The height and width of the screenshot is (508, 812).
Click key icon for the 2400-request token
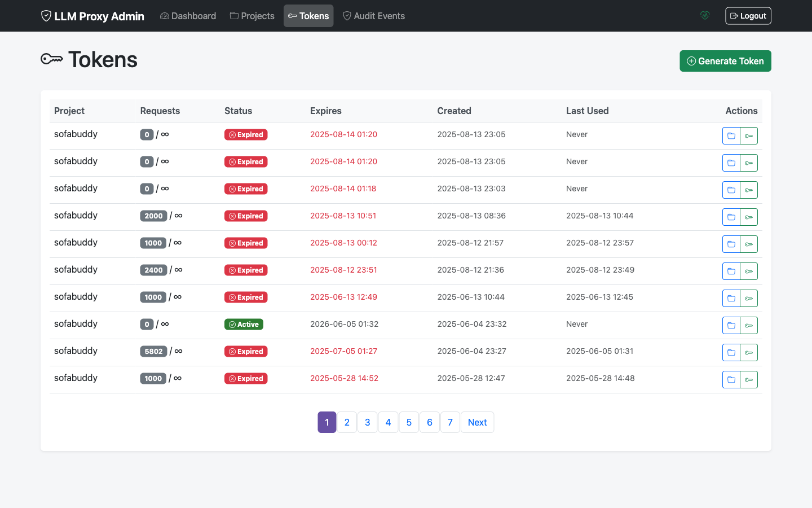pyautogui.click(x=749, y=271)
